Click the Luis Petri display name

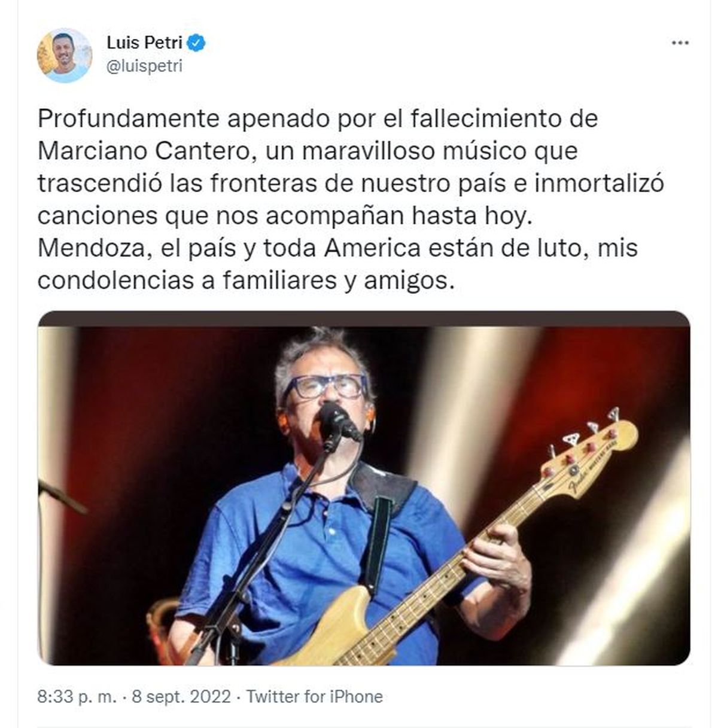tap(144, 42)
